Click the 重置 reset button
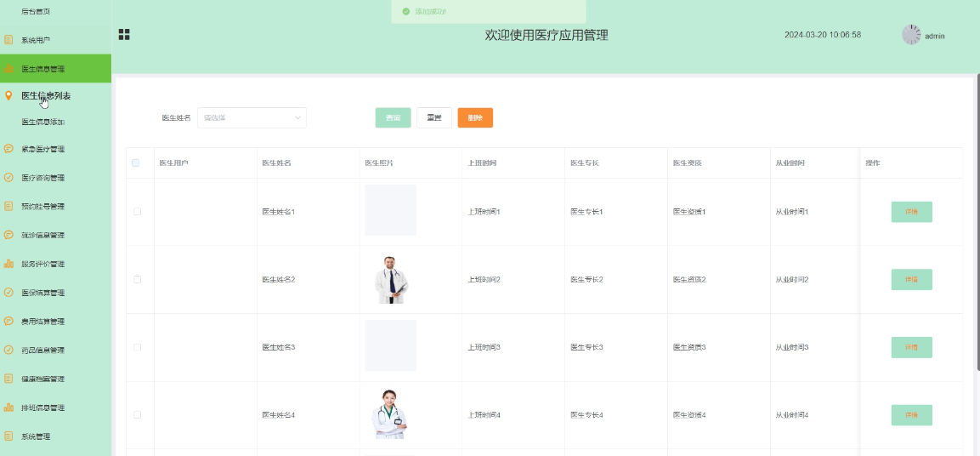 (x=434, y=117)
